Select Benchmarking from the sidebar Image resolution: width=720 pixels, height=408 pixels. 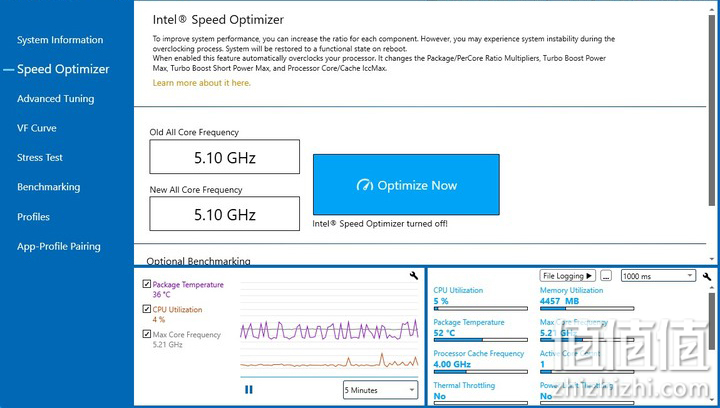point(49,187)
